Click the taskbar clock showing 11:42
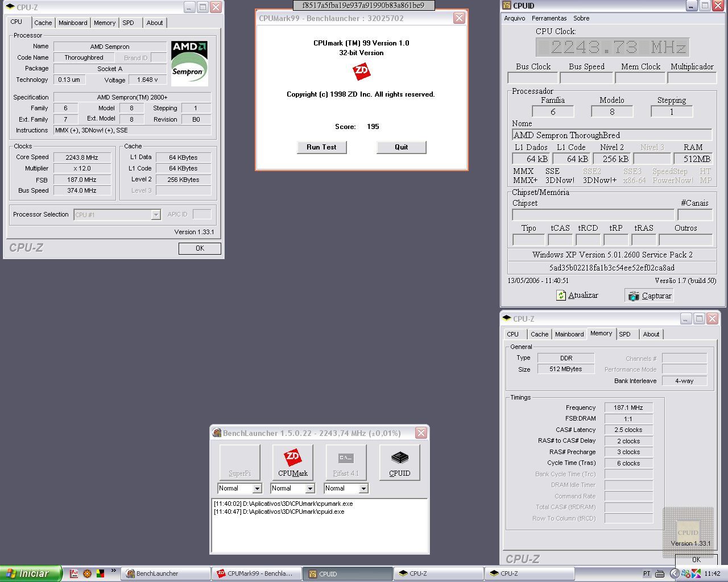The height and width of the screenshot is (582, 728). pos(712,573)
